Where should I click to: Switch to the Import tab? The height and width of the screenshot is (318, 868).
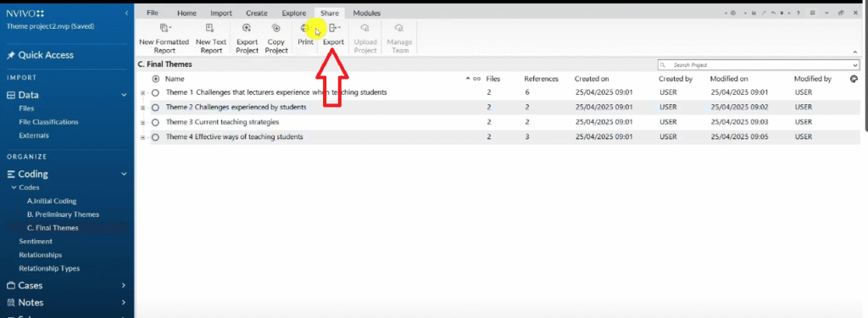pyautogui.click(x=221, y=13)
